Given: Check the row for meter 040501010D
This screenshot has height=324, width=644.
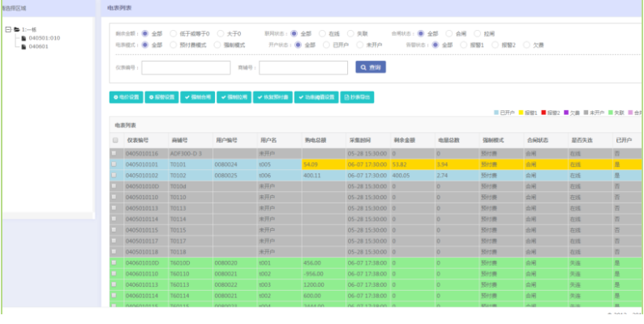Looking at the screenshot, I should [114, 186].
